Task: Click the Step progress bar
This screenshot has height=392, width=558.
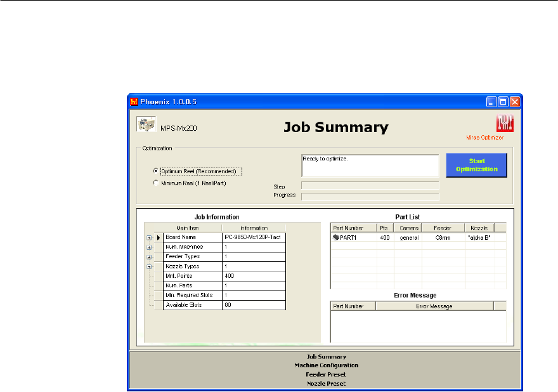Action: click(370, 185)
